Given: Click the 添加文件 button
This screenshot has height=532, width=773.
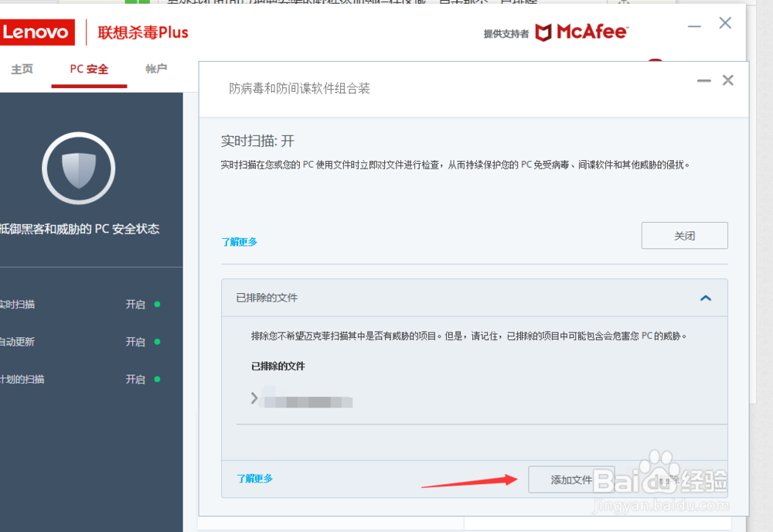Looking at the screenshot, I should point(570,479).
